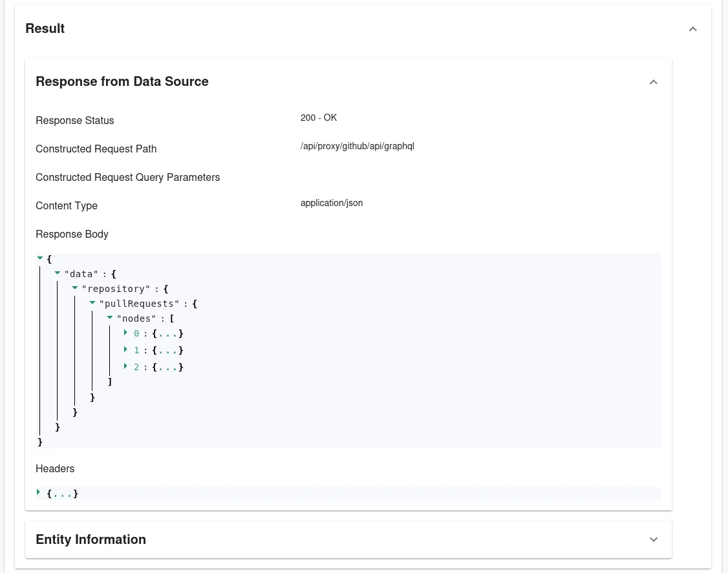Viewport: 728px width, 573px height.
Task: Expand the Headers JSON object triangle
Action: pos(38,492)
